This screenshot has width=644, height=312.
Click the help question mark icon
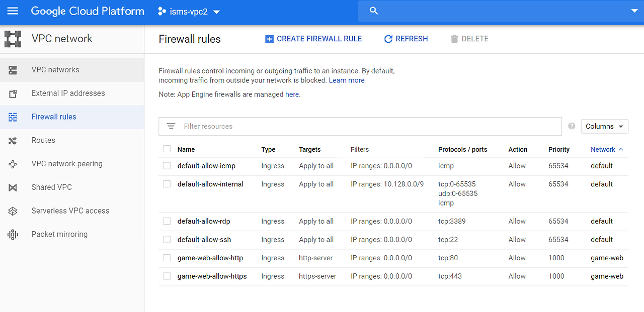pos(572,126)
